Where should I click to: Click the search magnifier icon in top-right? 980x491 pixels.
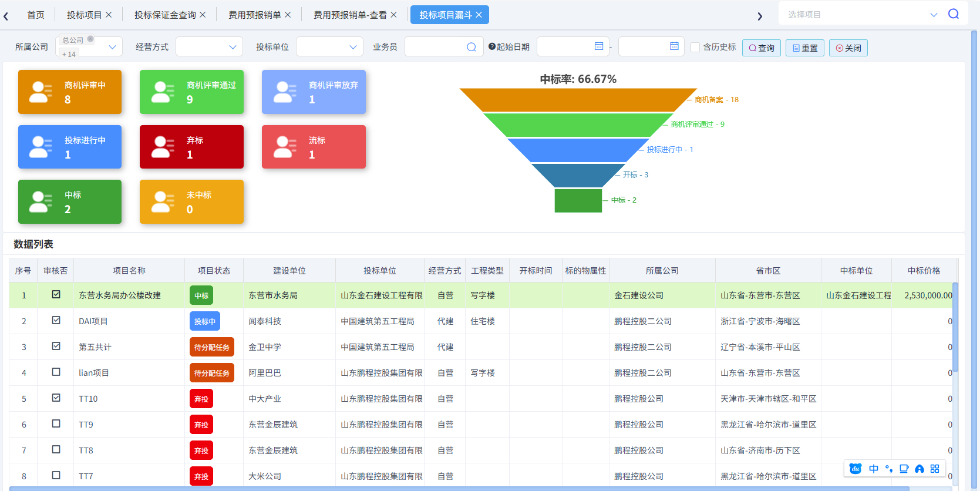point(953,14)
